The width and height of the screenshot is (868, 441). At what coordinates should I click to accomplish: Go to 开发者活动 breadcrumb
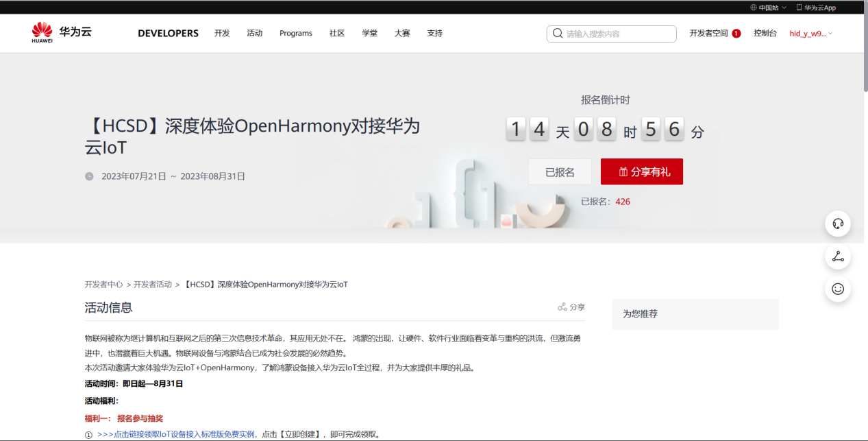coord(153,284)
